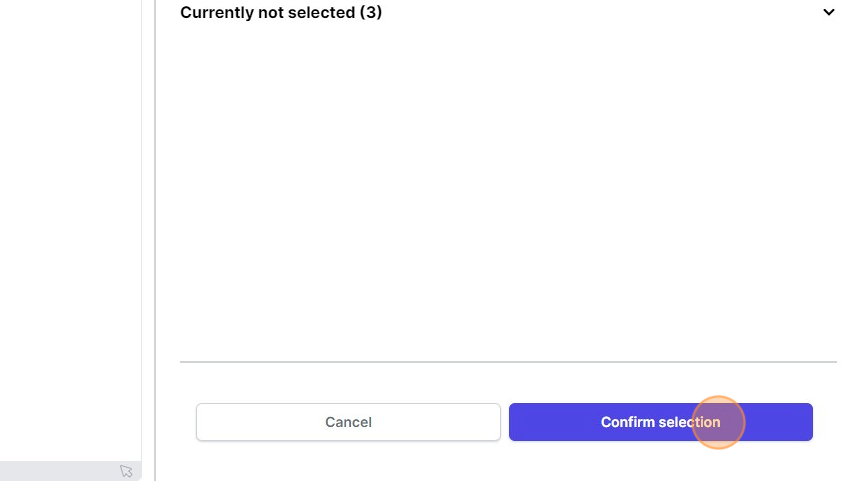Expand the Currently not selected chevron
The width and height of the screenshot is (860, 481).
[x=828, y=13]
